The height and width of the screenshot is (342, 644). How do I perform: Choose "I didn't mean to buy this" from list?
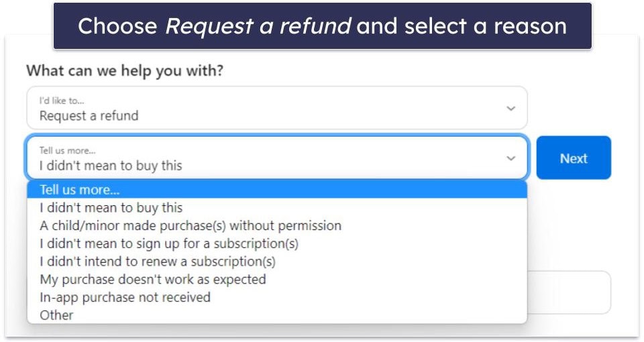coord(277,208)
